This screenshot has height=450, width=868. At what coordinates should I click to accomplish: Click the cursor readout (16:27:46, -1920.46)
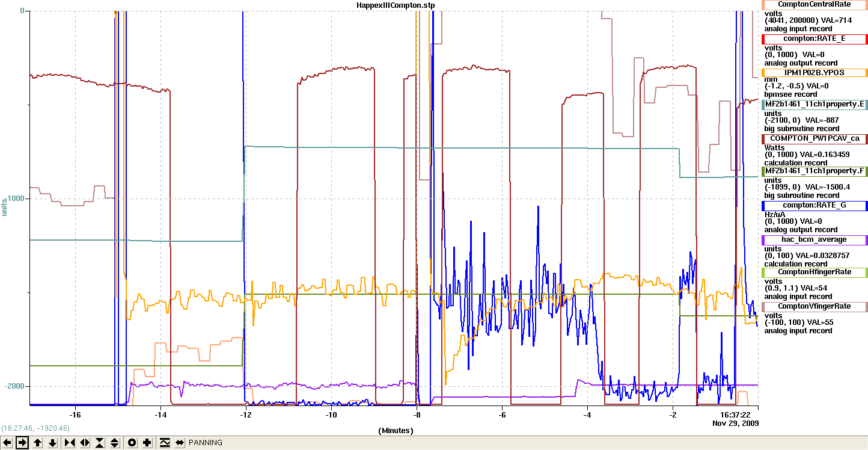35,428
